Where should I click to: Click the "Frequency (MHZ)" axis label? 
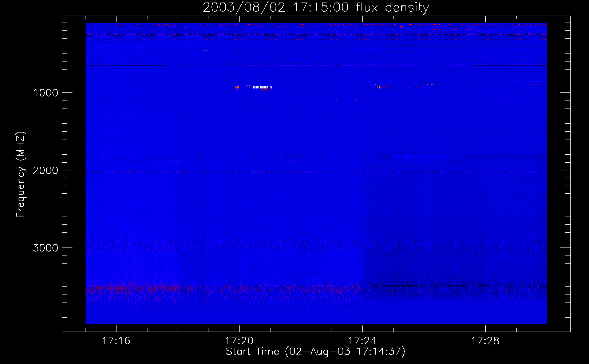21,175
